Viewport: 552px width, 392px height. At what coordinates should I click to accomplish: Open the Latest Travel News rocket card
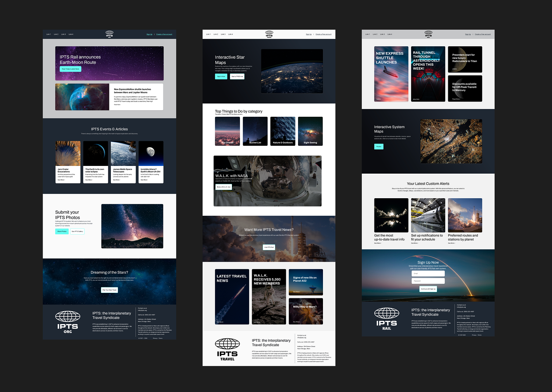tap(232, 297)
